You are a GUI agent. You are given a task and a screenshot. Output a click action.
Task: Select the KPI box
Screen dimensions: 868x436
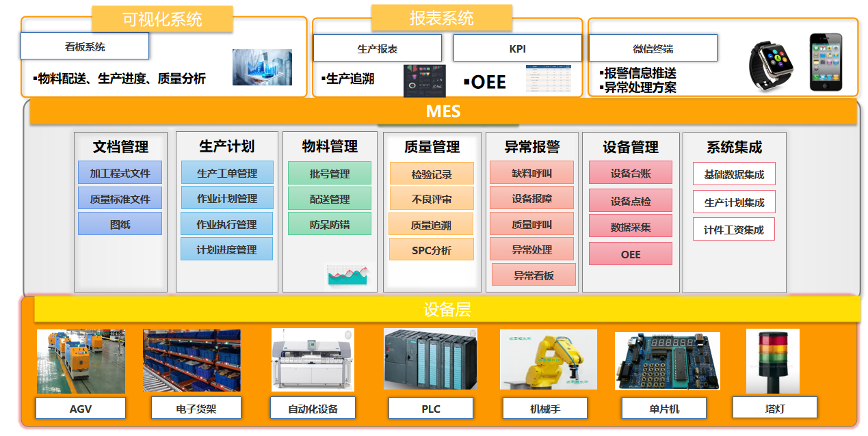click(518, 48)
